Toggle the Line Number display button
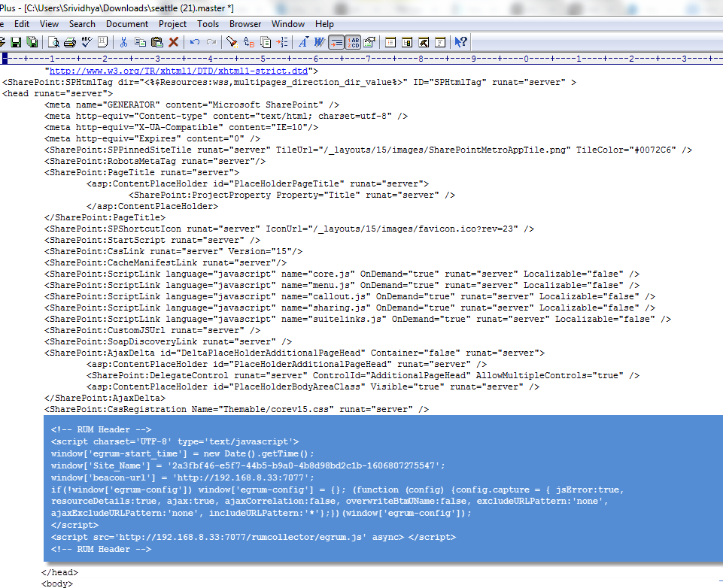The width and height of the screenshot is (723, 588). tap(353, 42)
